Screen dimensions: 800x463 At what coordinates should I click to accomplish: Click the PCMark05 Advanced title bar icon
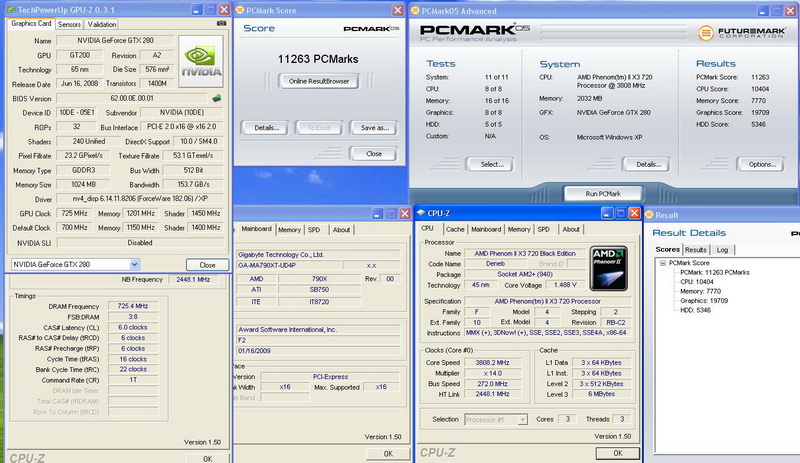[x=415, y=11]
